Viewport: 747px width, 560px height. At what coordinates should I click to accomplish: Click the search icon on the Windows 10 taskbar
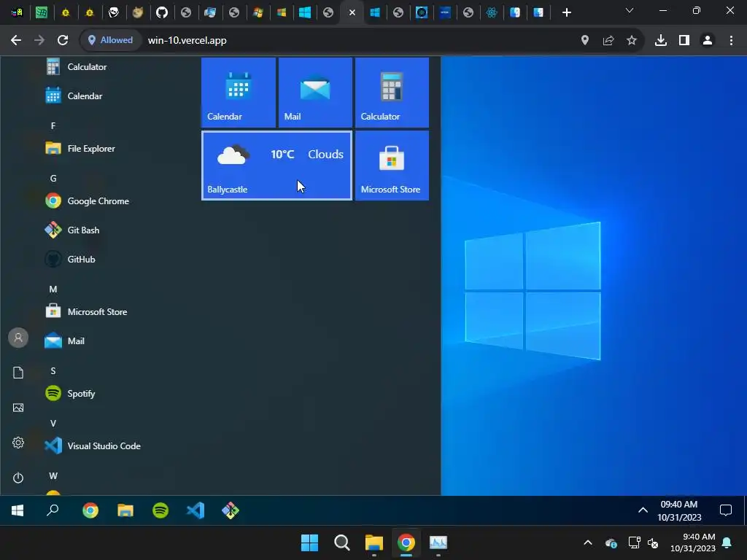point(53,510)
